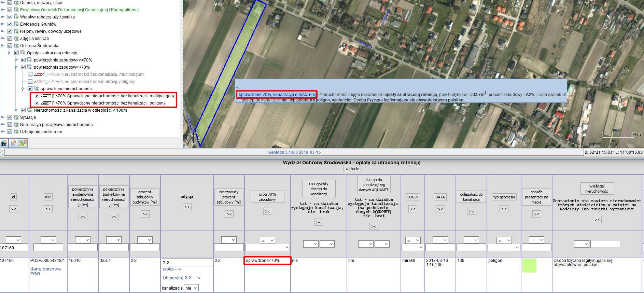Click the 'typ geometrii' column header
Screen dimensions: 644x293
pyautogui.click(x=504, y=197)
